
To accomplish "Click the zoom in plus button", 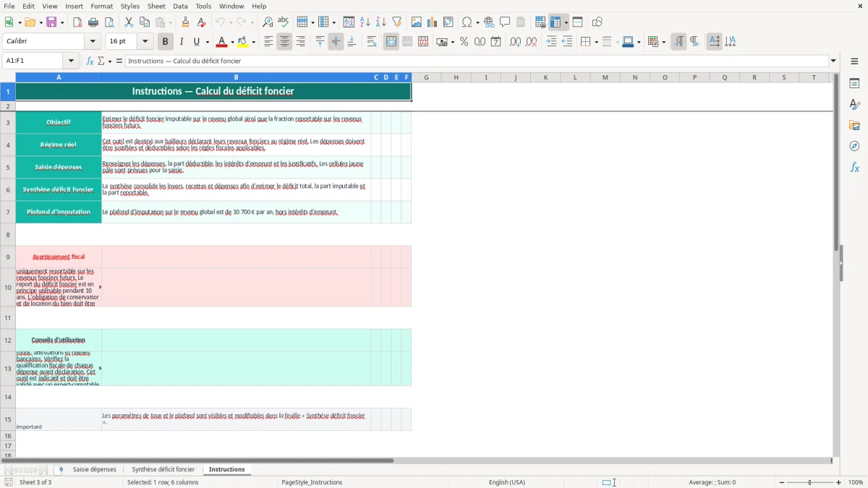I will pyautogui.click(x=839, y=482).
